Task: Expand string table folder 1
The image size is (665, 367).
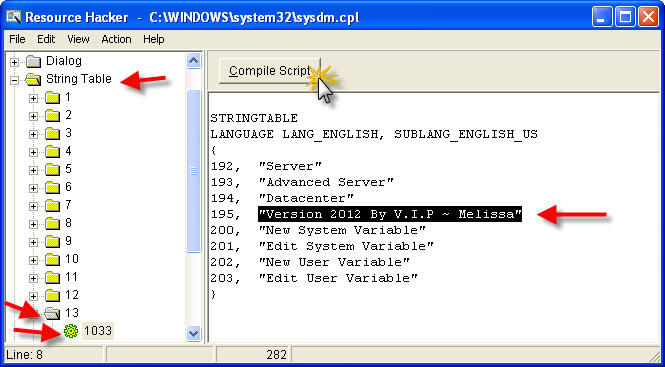Action: (33, 98)
